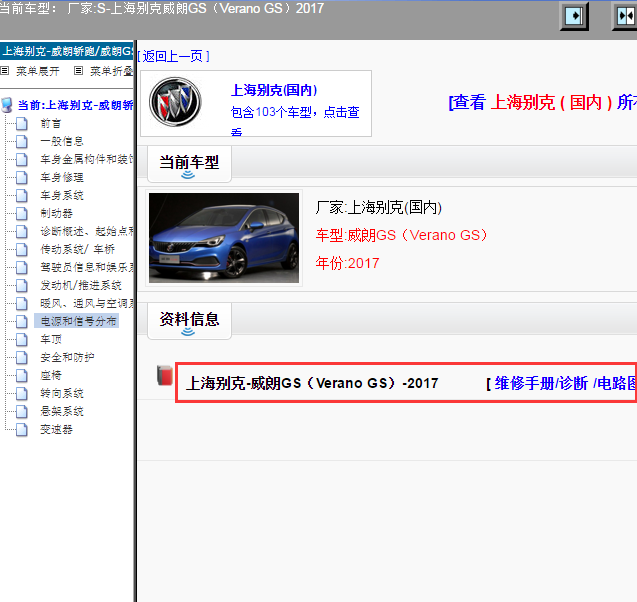Screen dimensions: 637x602
Task: Open 车顶 section
Action: pyautogui.click(x=51, y=339)
